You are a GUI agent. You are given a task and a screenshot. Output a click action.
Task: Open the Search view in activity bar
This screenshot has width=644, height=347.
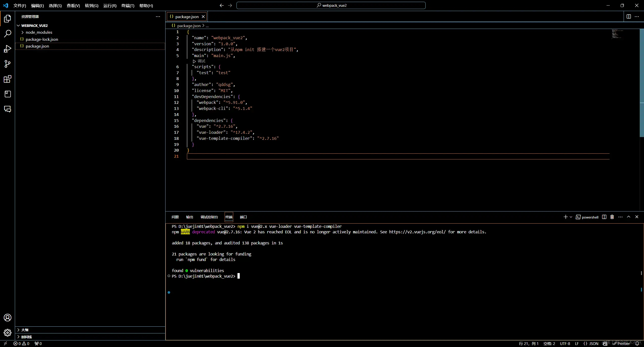pyautogui.click(x=8, y=33)
